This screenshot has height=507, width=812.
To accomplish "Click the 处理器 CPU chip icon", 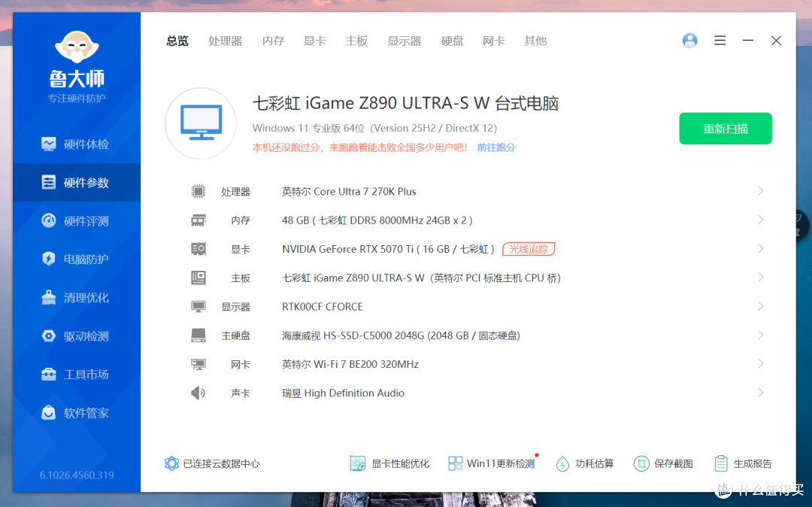I will click(198, 192).
